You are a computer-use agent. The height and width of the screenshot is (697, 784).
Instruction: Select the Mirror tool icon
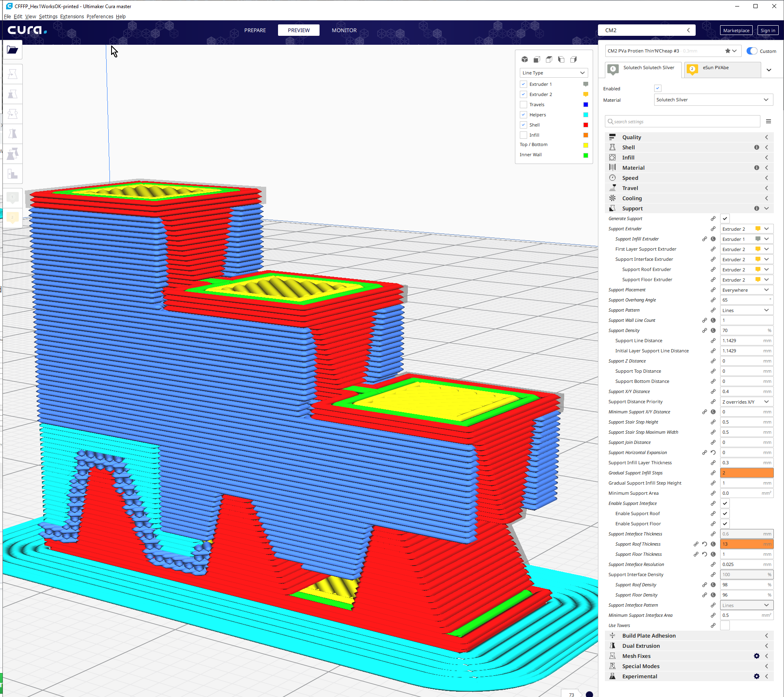[13, 134]
